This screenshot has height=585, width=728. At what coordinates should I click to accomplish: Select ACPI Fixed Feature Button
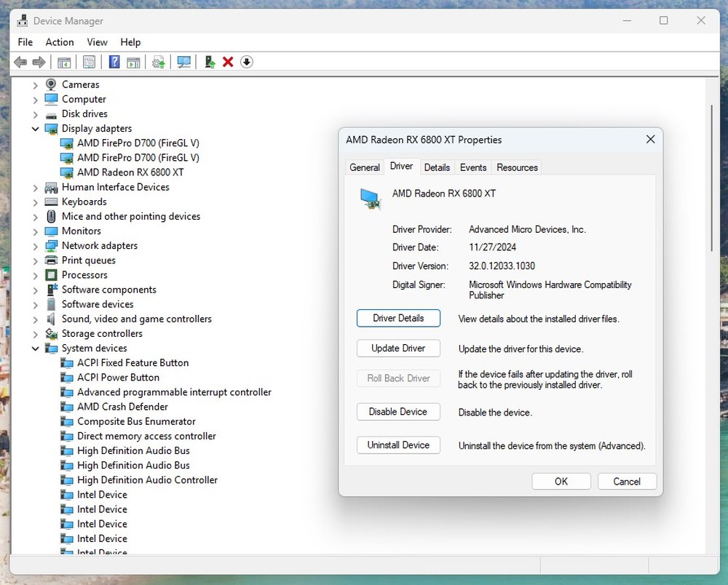[133, 363]
